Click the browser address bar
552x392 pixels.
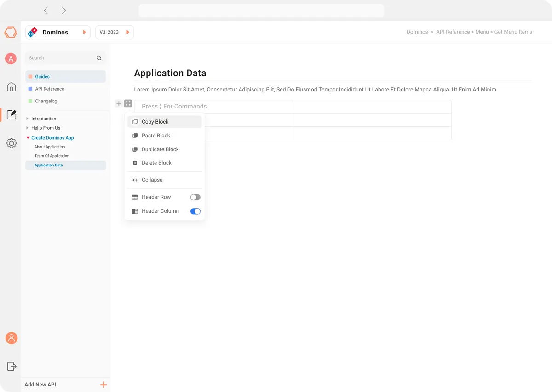click(x=261, y=11)
